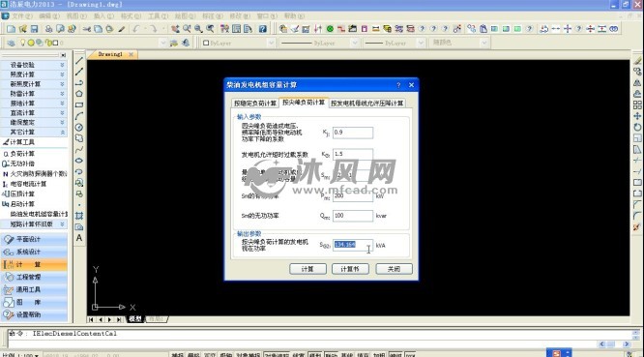Open the ByLayer linetype dropdown
644x357 pixels.
(319, 43)
